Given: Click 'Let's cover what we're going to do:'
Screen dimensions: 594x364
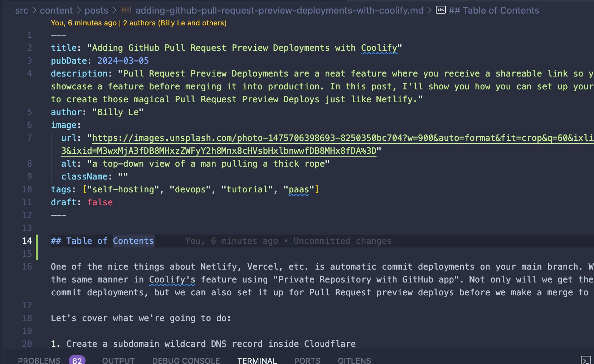Looking at the screenshot, I should pos(141,318).
